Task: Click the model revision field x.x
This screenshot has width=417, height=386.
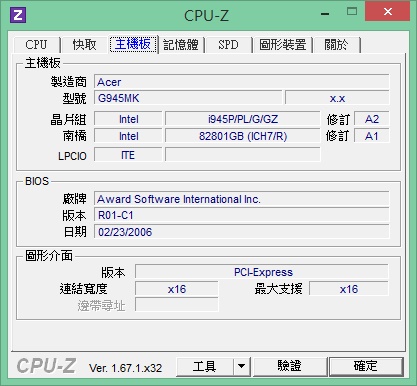Action: [337, 98]
